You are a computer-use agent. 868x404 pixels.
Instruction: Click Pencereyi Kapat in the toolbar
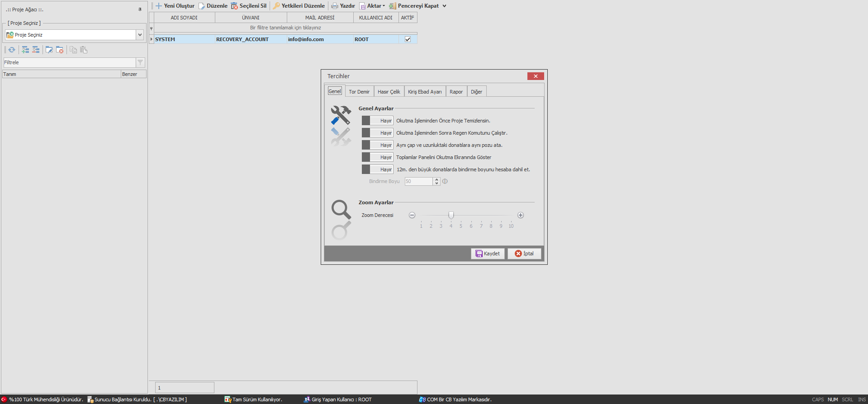click(x=414, y=6)
